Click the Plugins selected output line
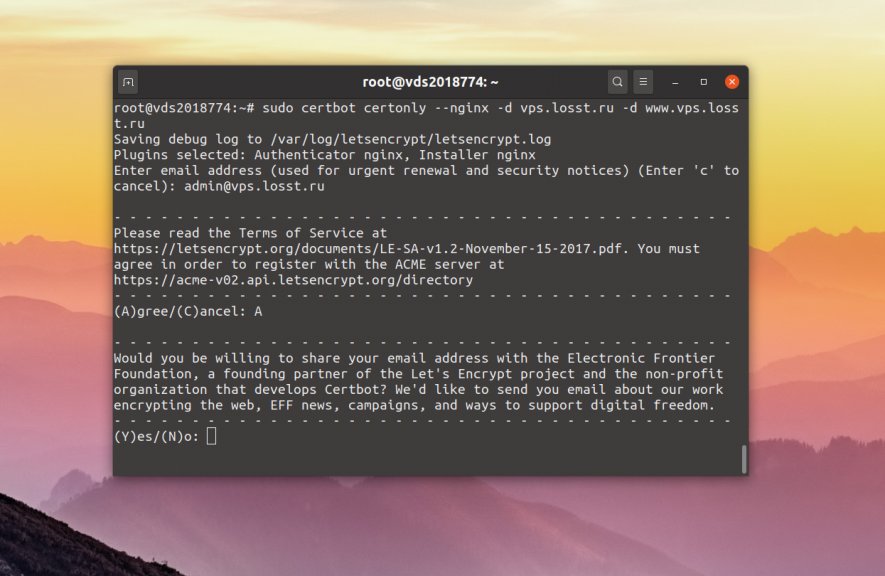Viewport: 885px width, 576px height. (x=324, y=155)
